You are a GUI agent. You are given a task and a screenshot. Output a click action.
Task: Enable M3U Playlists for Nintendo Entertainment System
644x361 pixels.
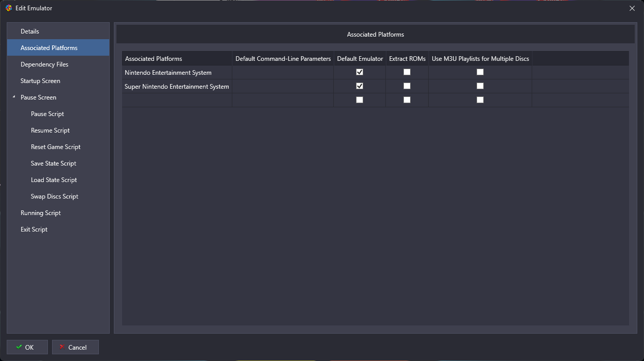click(x=480, y=72)
